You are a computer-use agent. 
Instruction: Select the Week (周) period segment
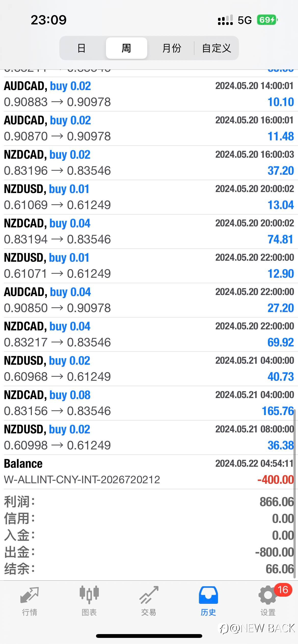126,48
